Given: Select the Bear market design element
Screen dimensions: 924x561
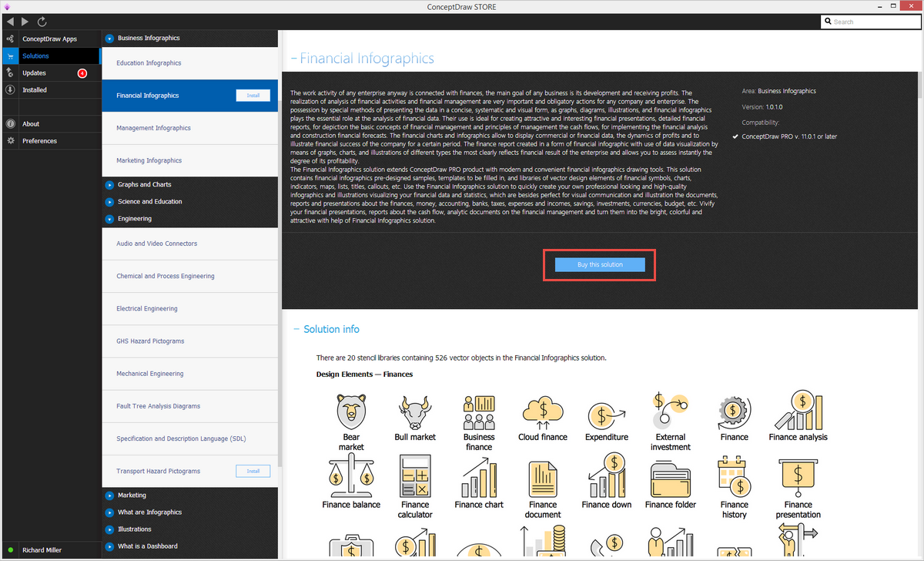Looking at the screenshot, I should coord(351,421).
